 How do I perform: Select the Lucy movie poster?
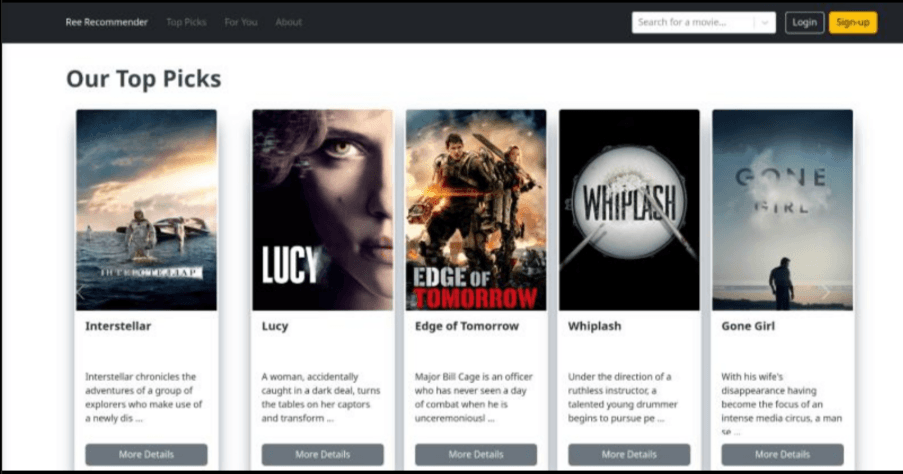coord(322,210)
